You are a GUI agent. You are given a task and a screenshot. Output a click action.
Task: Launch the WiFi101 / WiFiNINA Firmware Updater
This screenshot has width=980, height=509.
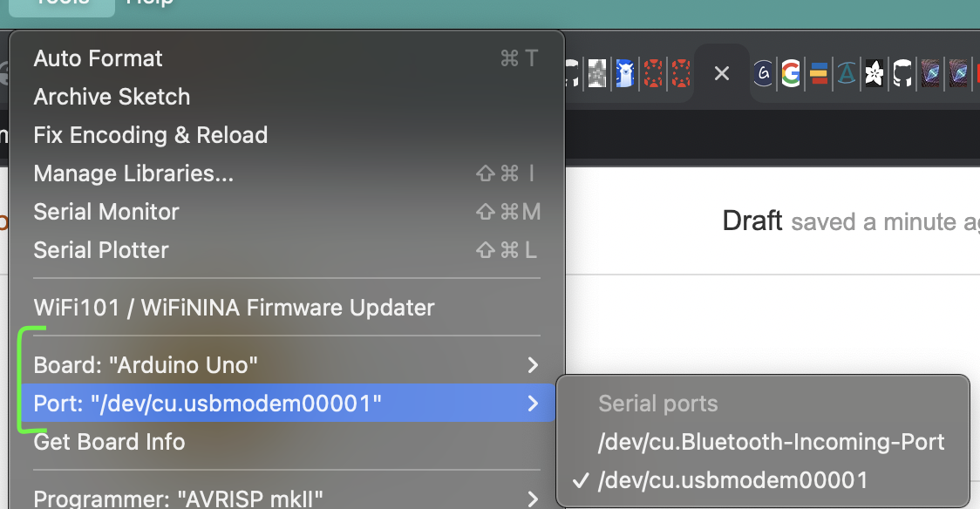[234, 308]
